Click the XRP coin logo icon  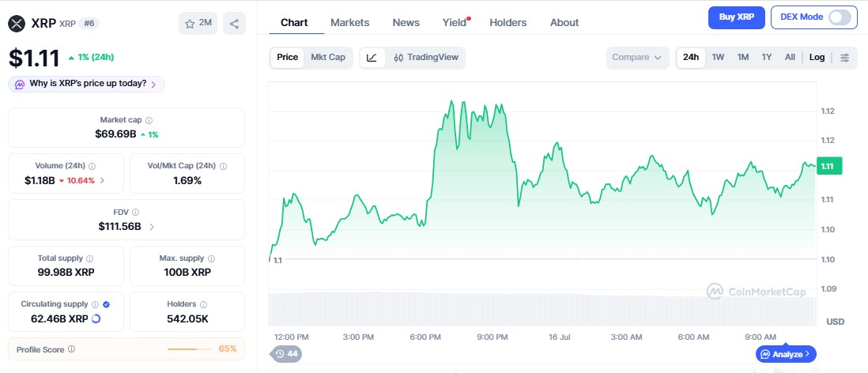pyautogui.click(x=17, y=23)
